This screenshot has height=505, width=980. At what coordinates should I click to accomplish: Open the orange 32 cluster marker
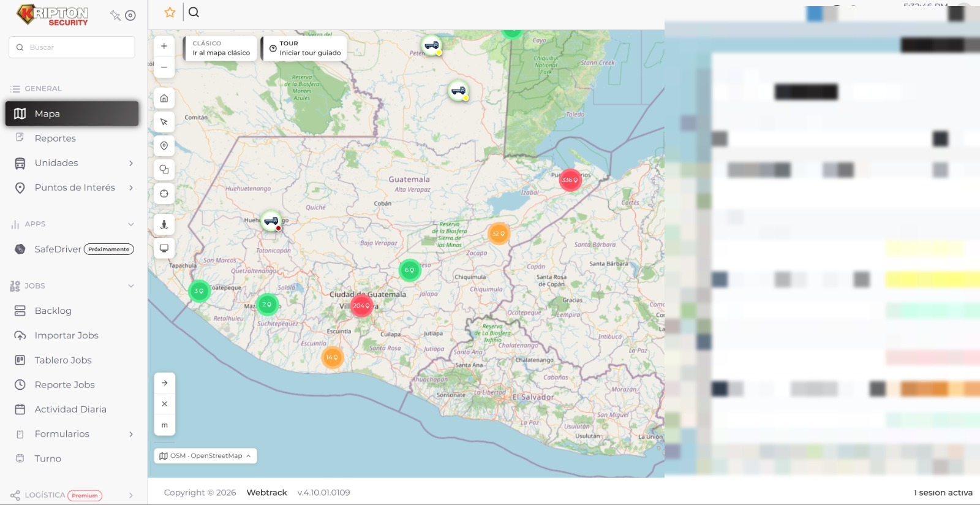pyautogui.click(x=499, y=234)
